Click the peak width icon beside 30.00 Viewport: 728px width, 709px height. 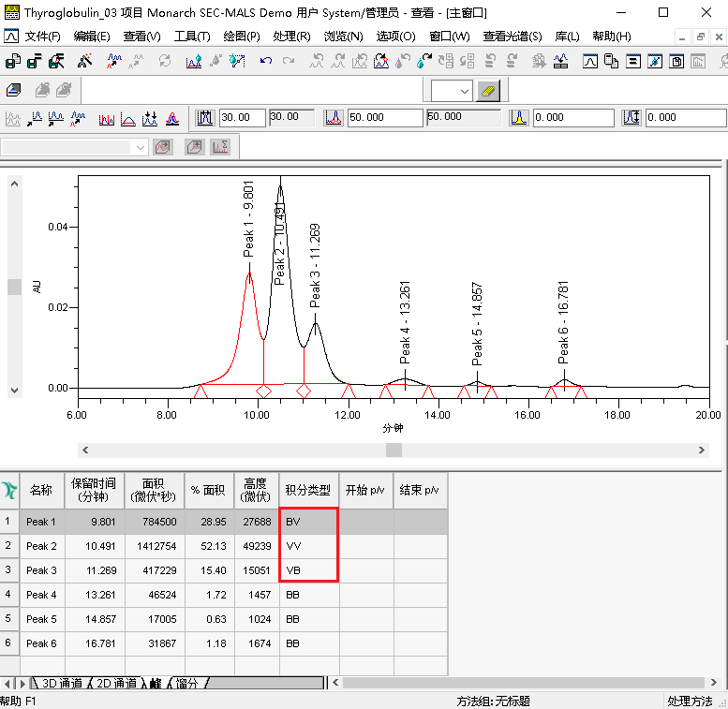click(x=206, y=118)
